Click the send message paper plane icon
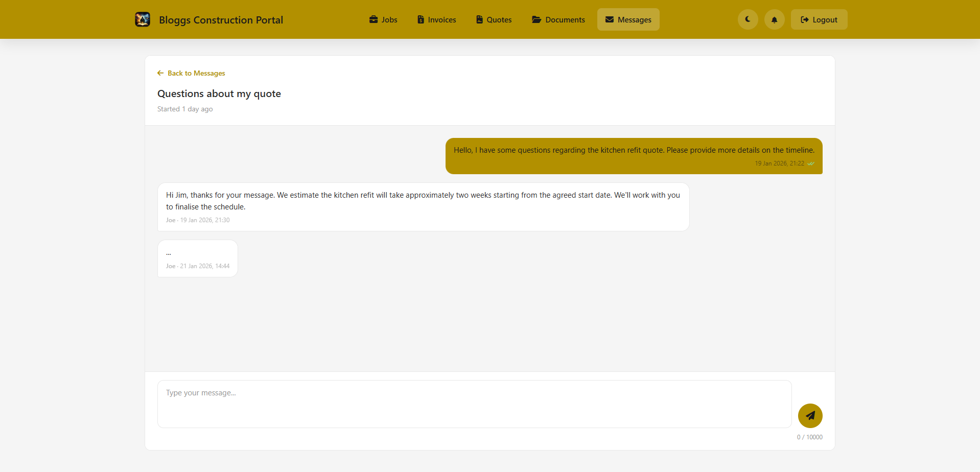This screenshot has width=980, height=472. 810,415
